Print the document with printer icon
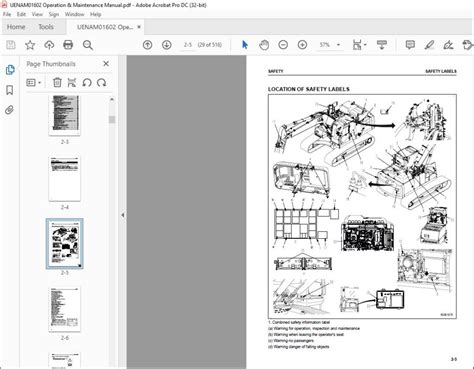This screenshot has width=474, height=369. pos(68,45)
